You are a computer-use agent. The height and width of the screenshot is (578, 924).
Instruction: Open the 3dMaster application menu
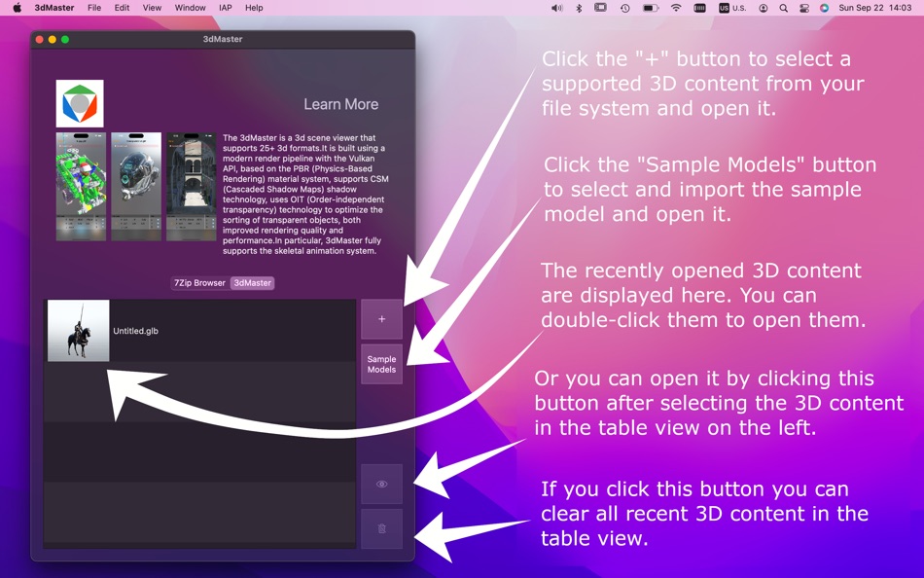(x=54, y=8)
